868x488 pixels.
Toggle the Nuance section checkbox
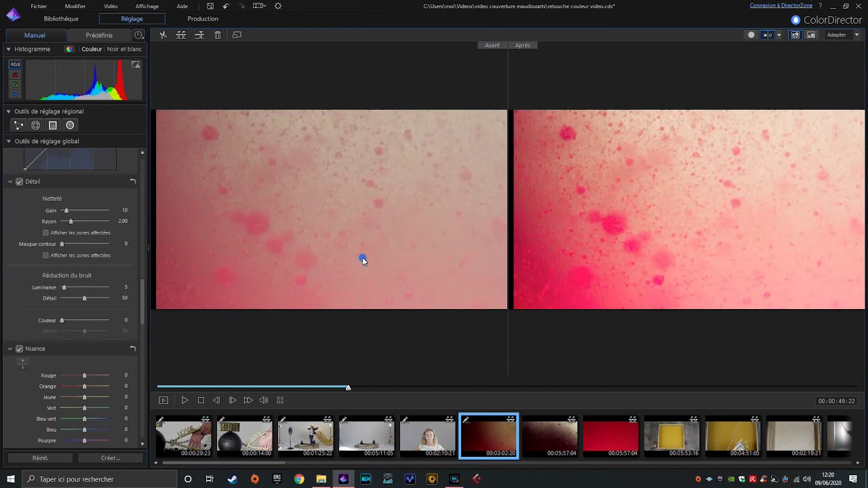(20, 349)
